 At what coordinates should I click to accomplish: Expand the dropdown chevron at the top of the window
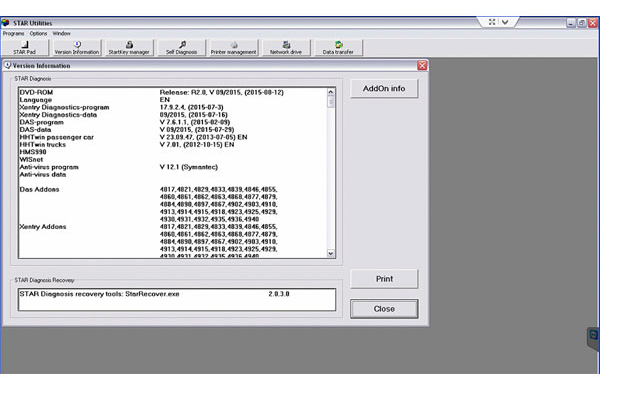[x=505, y=22]
